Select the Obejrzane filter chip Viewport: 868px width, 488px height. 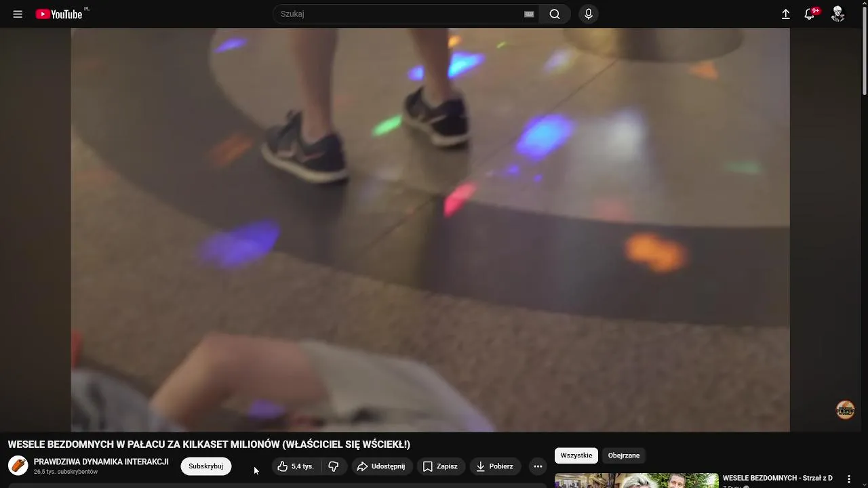click(624, 455)
